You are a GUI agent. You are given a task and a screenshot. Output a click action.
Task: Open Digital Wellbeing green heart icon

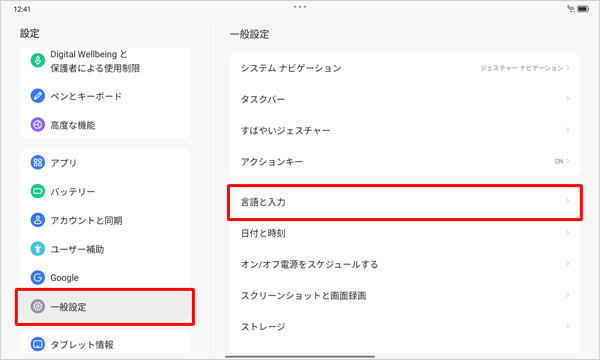coord(38,60)
